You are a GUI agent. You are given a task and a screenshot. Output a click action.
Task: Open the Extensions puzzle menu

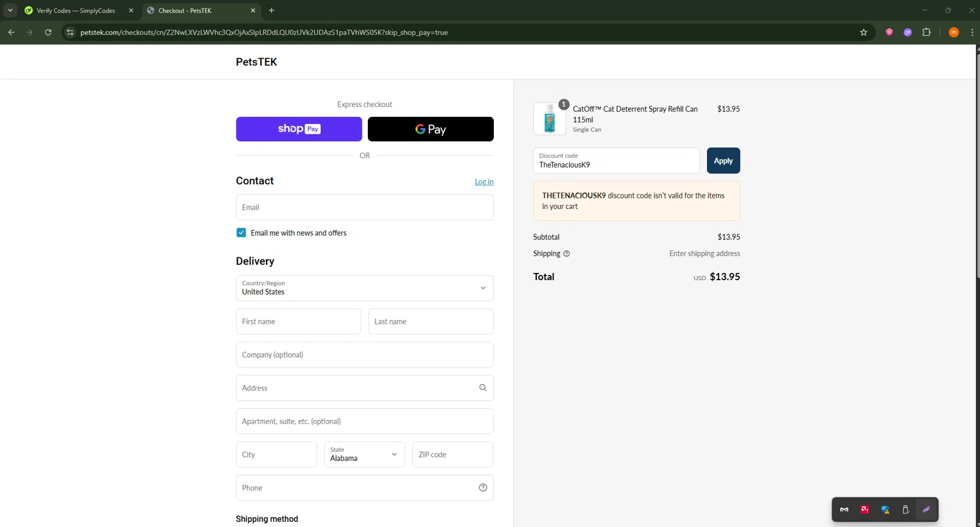[926, 32]
